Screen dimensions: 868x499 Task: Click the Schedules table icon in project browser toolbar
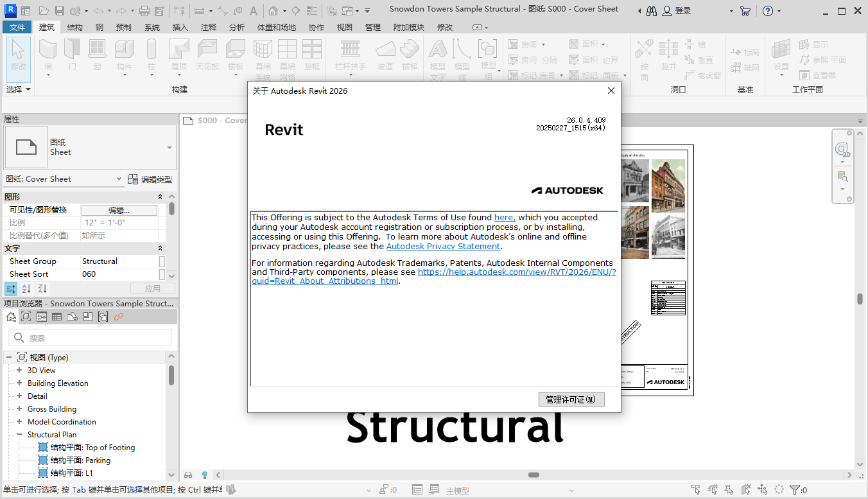pyautogui.click(x=56, y=317)
